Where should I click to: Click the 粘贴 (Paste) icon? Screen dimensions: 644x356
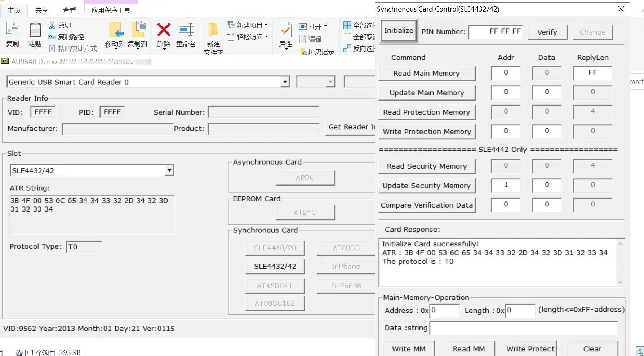click(x=35, y=35)
